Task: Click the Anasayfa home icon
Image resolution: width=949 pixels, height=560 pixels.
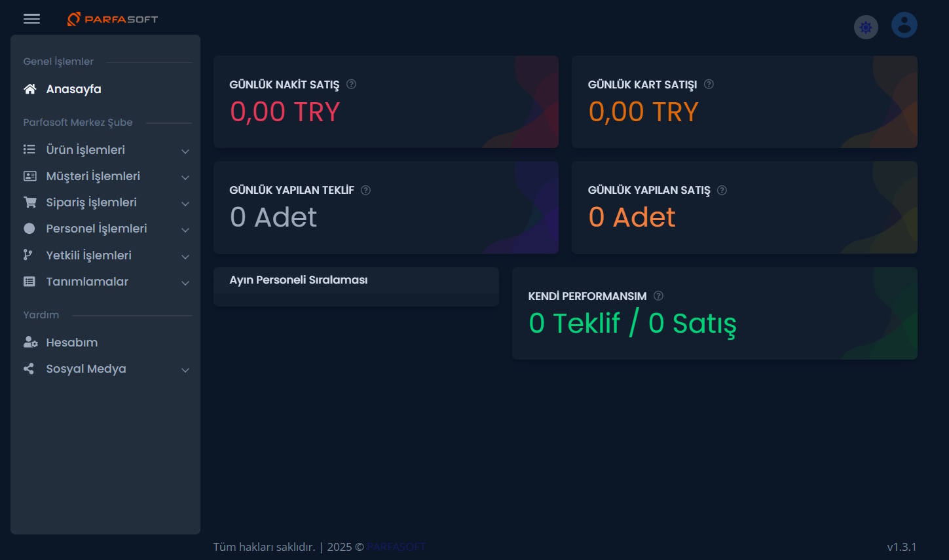Action: click(x=30, y=89)
